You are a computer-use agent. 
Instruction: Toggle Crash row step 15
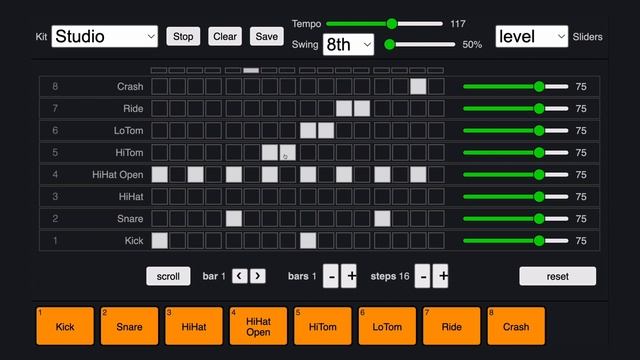click(x=418, y=87)
